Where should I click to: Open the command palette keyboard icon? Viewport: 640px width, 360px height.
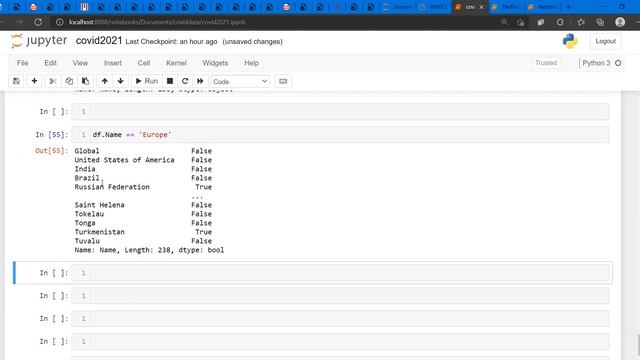point(283,81)
